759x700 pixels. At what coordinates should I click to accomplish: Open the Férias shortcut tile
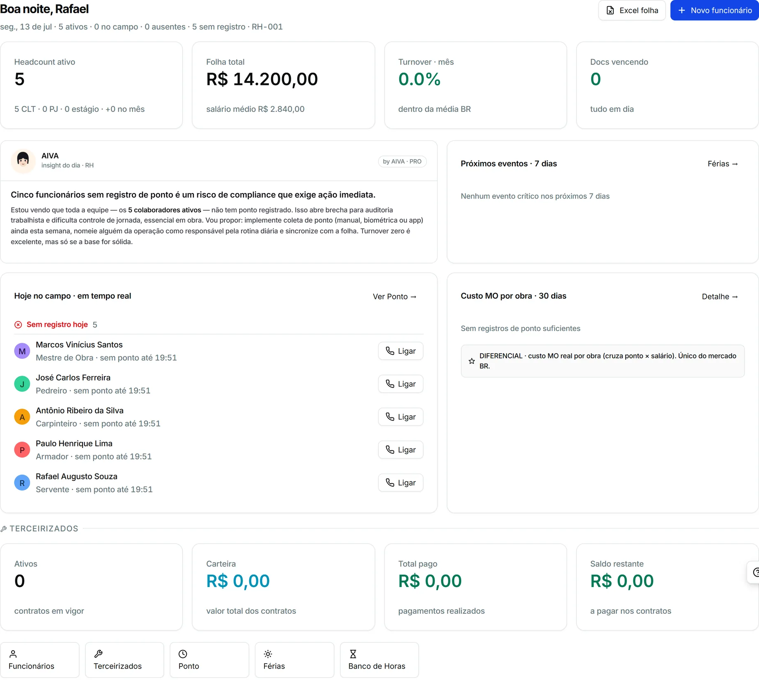tap(295, 660)
